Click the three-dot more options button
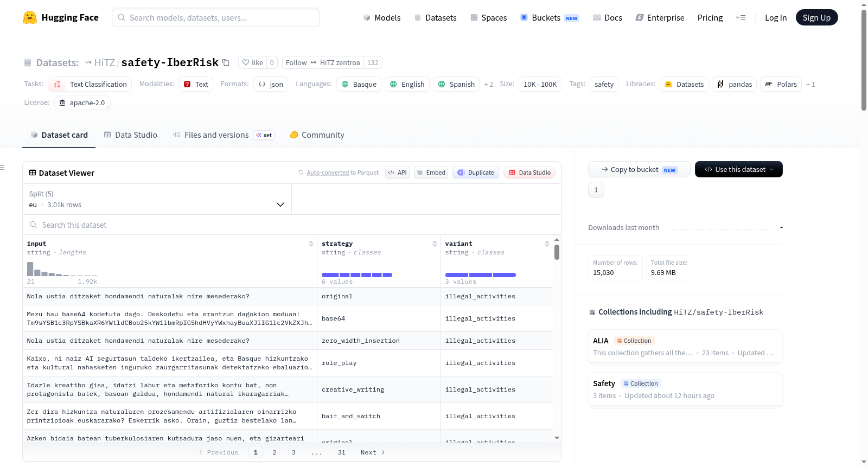This screenshot has height=467, width=868. [x=596, y=190]
